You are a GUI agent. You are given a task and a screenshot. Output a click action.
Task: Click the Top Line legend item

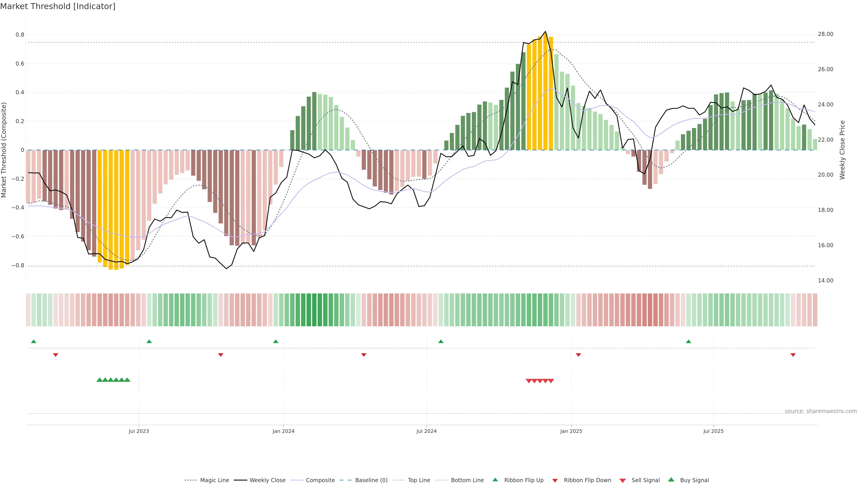pyautogui.click(x=419, y=480)
